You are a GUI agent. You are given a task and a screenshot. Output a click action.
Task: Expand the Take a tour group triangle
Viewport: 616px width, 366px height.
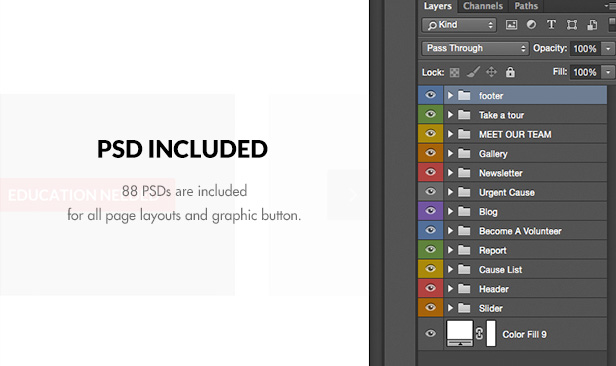point(450,115)
